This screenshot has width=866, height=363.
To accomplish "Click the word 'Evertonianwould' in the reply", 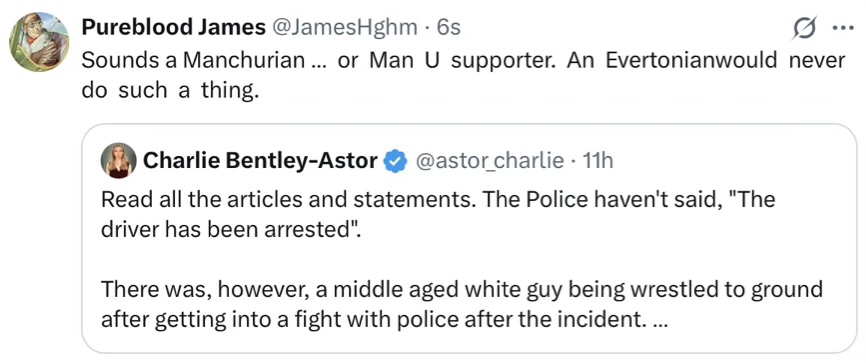I will click(x=693, y=60).
